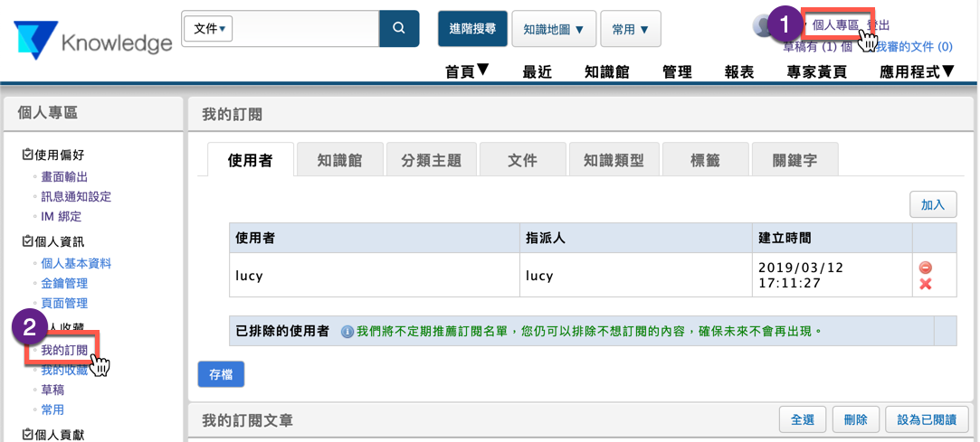Select the 關鍵字 tab
This screenshot has width=980, height=442.
click(797, 160)
